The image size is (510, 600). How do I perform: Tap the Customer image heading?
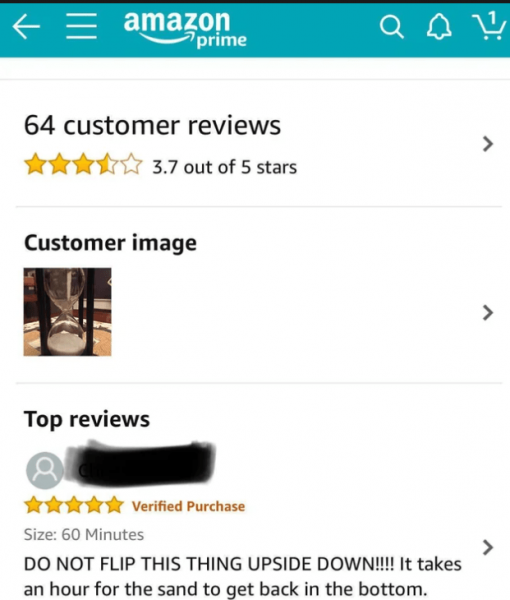(x=110, y=243)
